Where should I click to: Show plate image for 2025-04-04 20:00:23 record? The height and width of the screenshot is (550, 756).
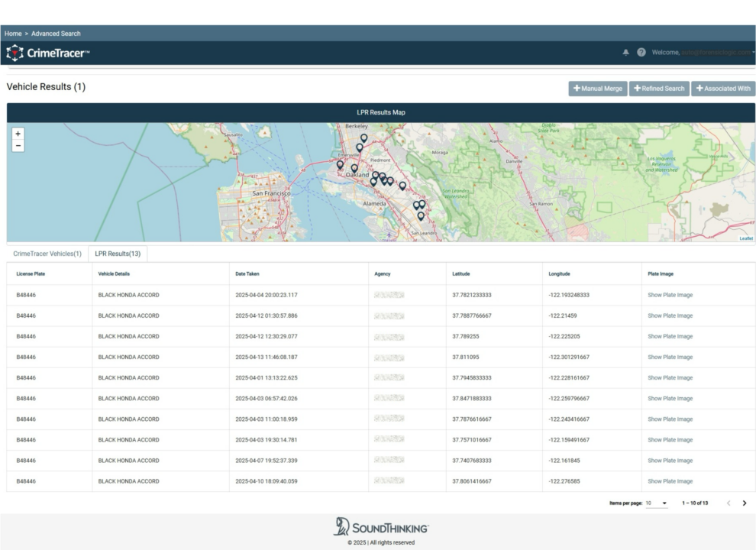pyautogui.click(x=670, y=296)
